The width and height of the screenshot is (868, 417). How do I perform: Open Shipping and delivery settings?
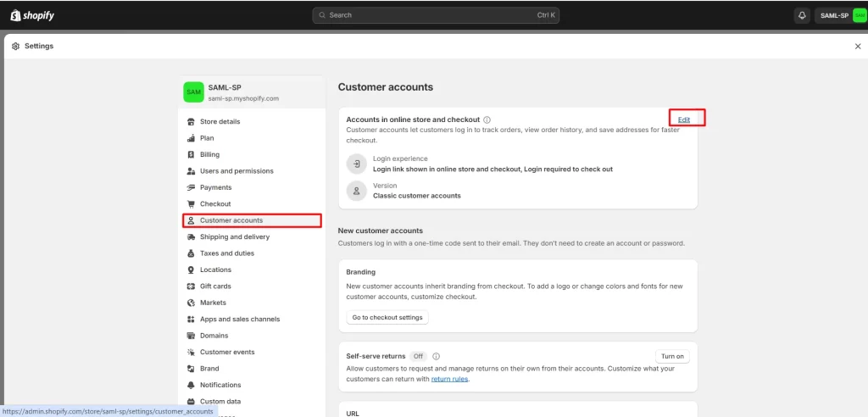(x=235, y=237)
